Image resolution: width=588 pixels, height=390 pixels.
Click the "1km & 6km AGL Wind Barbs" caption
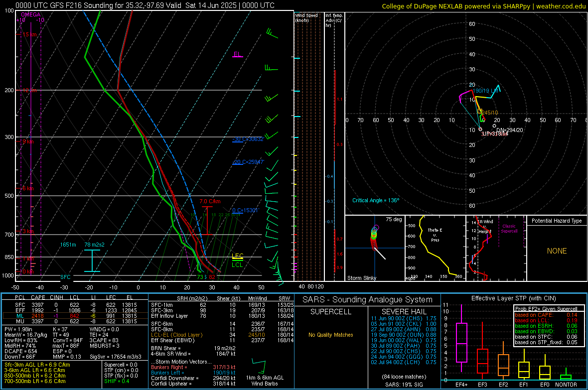(x=265, y=381)
